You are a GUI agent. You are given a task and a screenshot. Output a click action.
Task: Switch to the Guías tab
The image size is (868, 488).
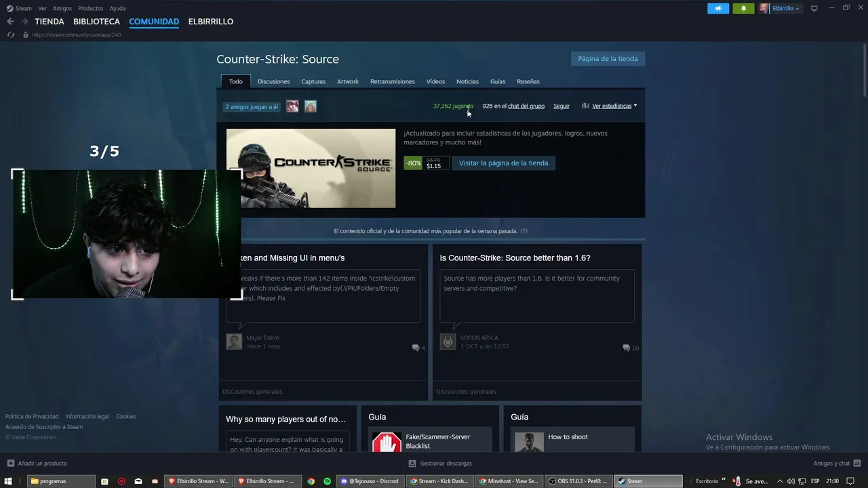pos(498,81)
